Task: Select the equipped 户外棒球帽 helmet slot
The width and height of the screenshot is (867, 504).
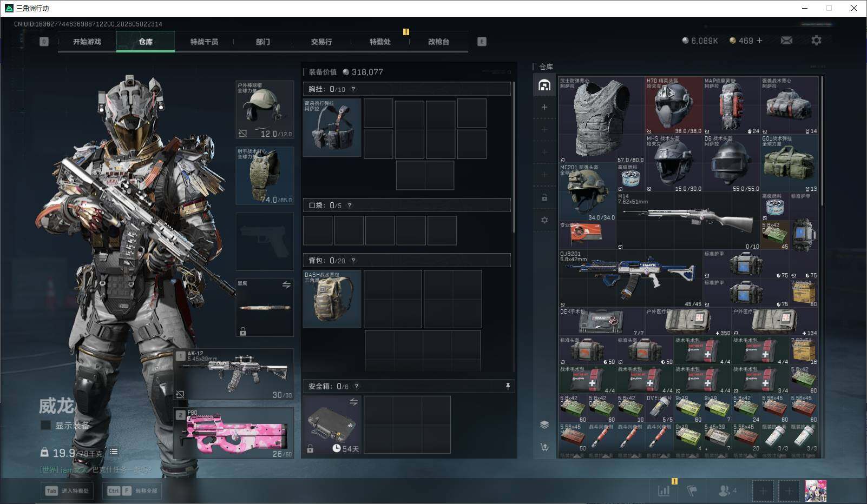Action: [265, 110]
